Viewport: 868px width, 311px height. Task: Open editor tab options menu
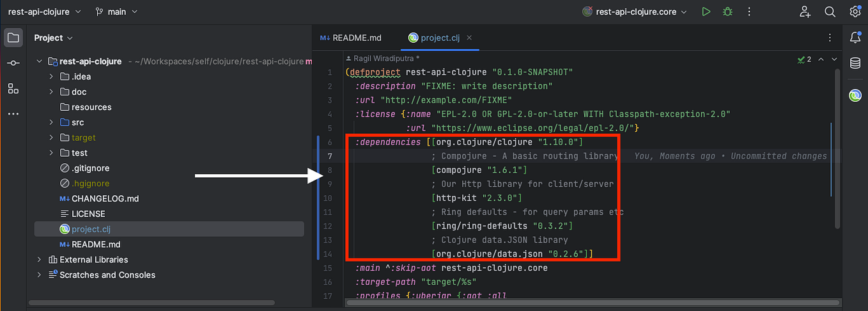pyautogui.click(x=830, y=38)
